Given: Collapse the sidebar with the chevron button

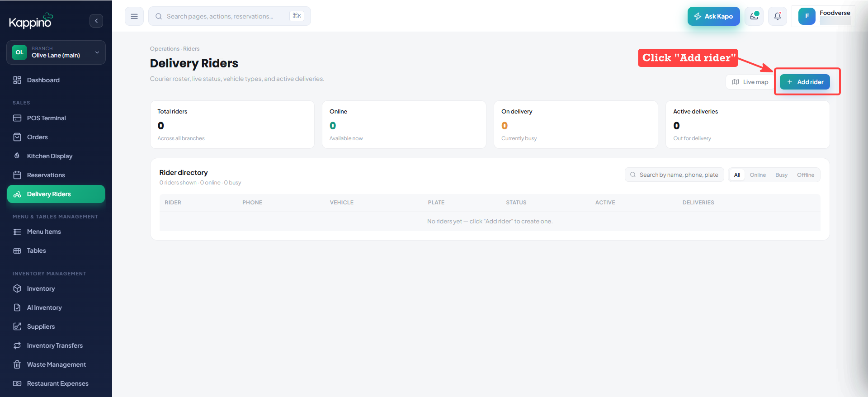Looking at the screenshot, I should coord(96,21).
